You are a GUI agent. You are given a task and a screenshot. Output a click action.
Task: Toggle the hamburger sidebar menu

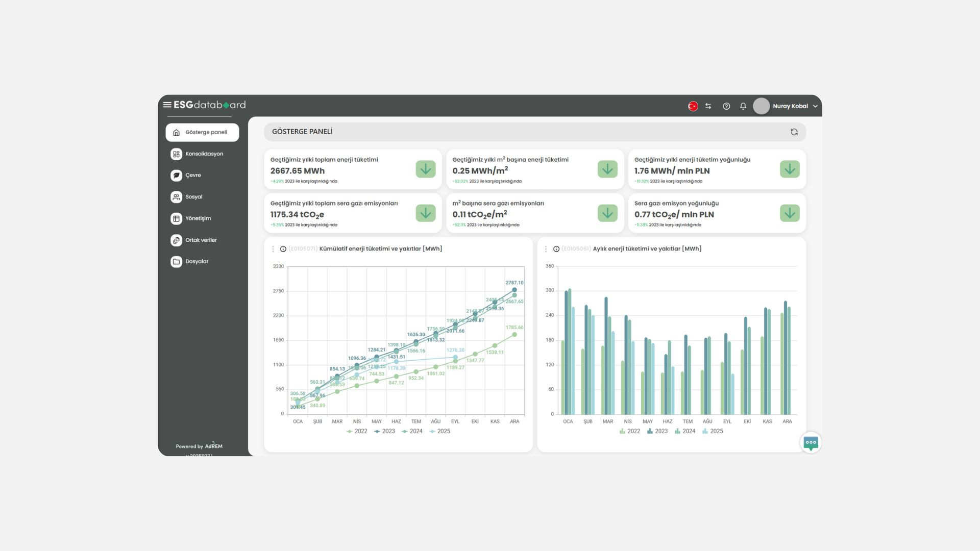(x=167, y=105)
